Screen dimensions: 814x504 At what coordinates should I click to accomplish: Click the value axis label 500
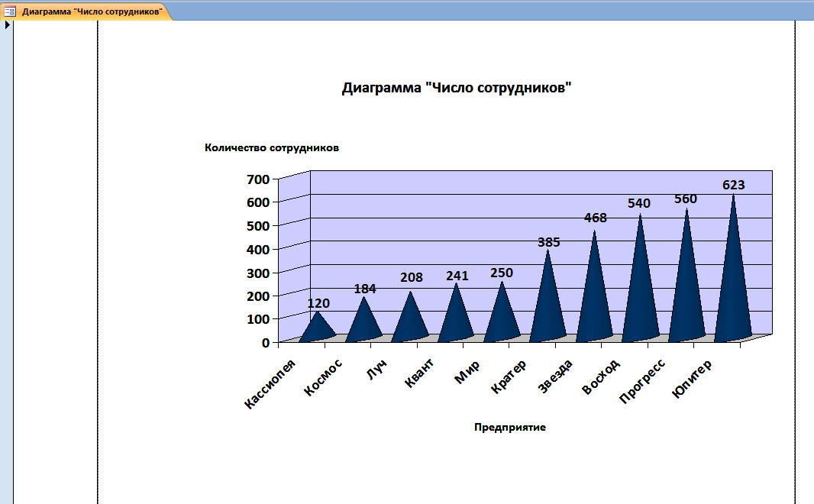click(x=258, y=226)
